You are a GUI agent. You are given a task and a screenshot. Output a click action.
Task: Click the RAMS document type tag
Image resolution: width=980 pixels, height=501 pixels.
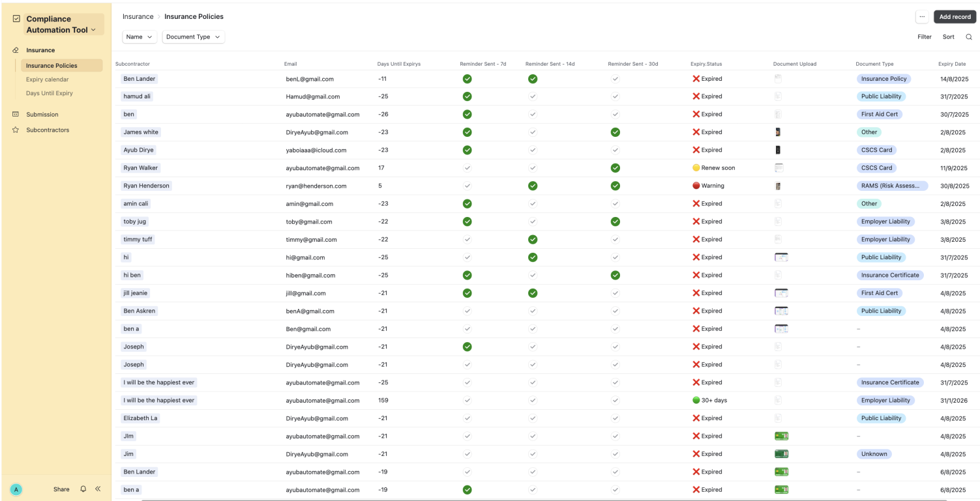[891, 186]
